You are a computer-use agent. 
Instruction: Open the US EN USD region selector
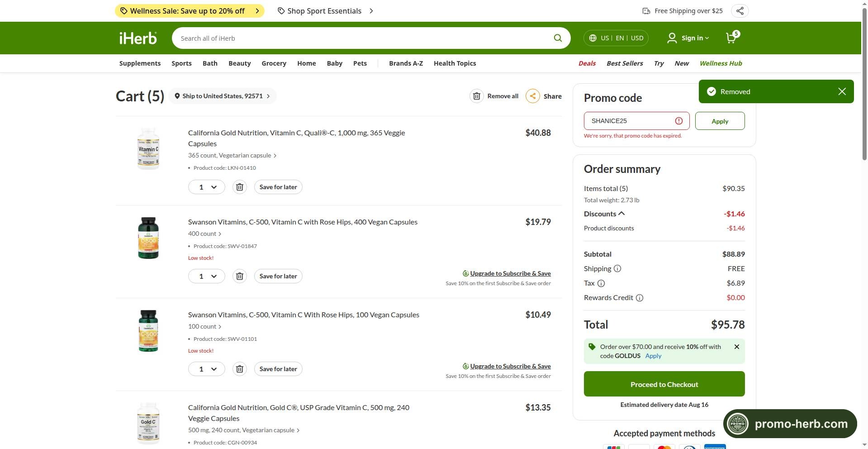pyautogui.click(x=616, y=38)
